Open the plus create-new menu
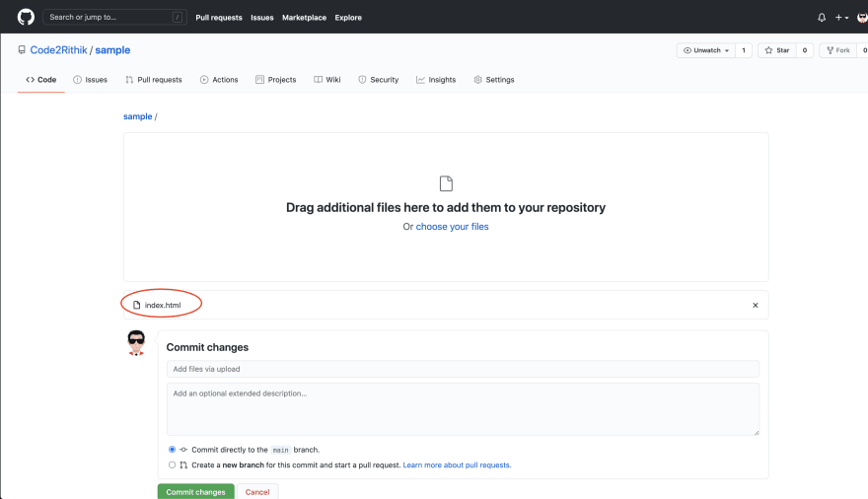The height and width of the screenshot is (499, 868). 841,18
